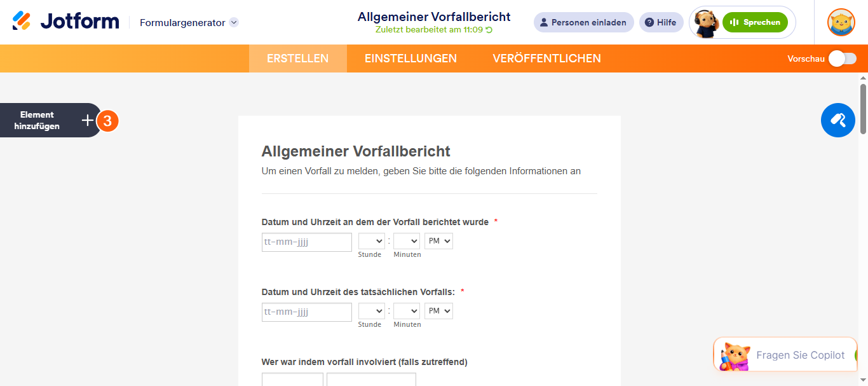Click the Sprechen voice button
The image size is (868, 386).
[x=755, y=22]
